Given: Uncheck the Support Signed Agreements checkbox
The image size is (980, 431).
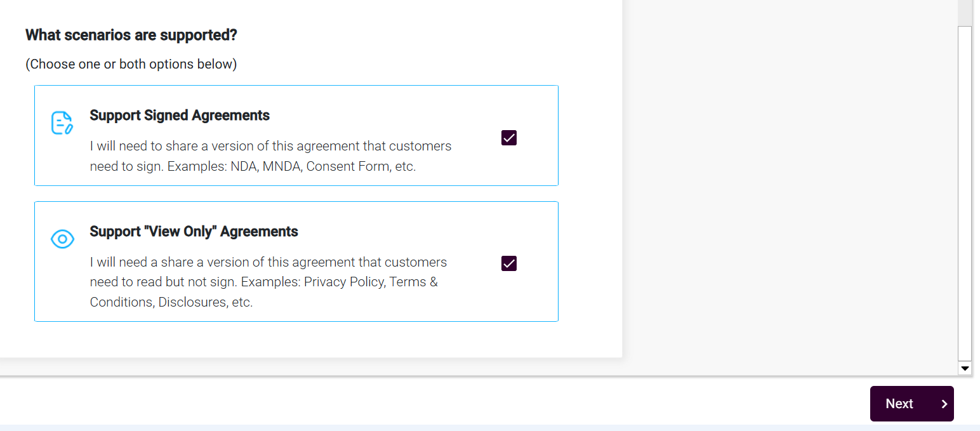Looking at the screenshot, I should (509, 138).
